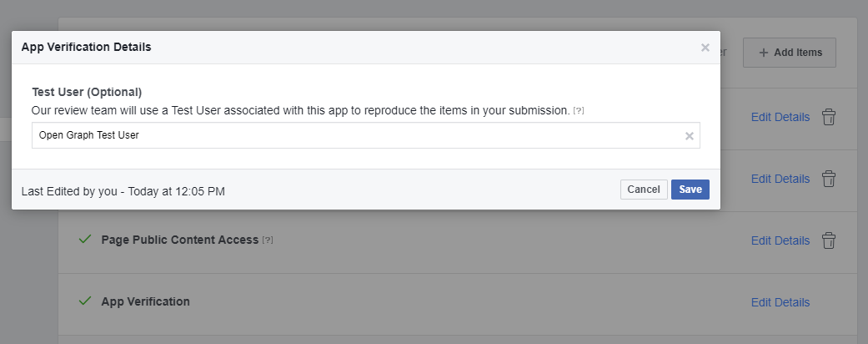Screen dimensions: 868x344
Task: Save the App Verification Details
Action: (690, 190)
